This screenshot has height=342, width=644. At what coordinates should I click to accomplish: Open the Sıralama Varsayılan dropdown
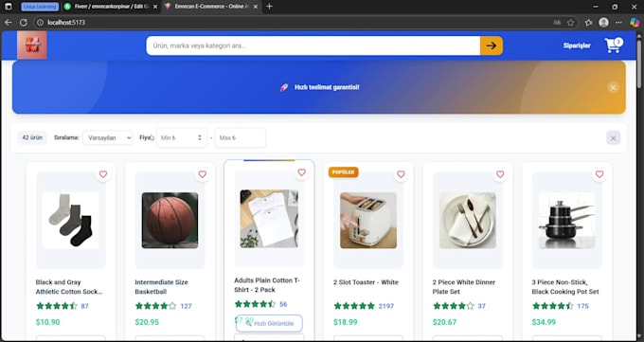click(108, 137)
